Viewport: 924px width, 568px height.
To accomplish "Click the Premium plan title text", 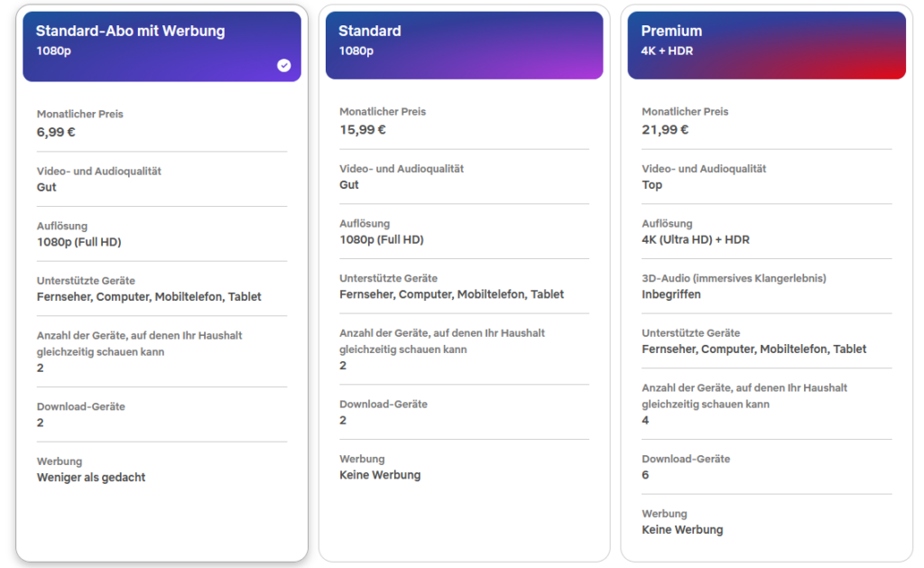I will tap(671, 31).
